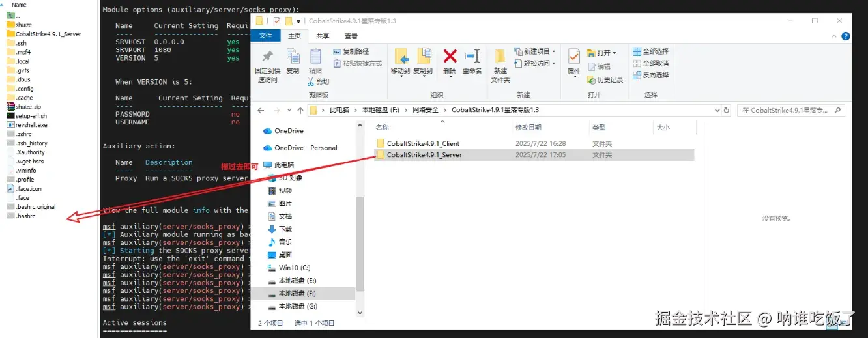Open 本地磁盘 (E:) in navigation pane

pyautogui.click(x=293, y=281)
